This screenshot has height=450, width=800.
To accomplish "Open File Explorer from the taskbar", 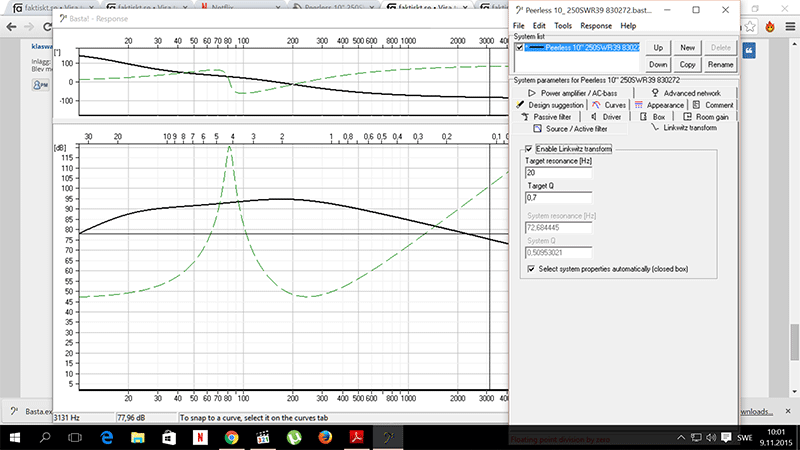I will click(136, 438).
